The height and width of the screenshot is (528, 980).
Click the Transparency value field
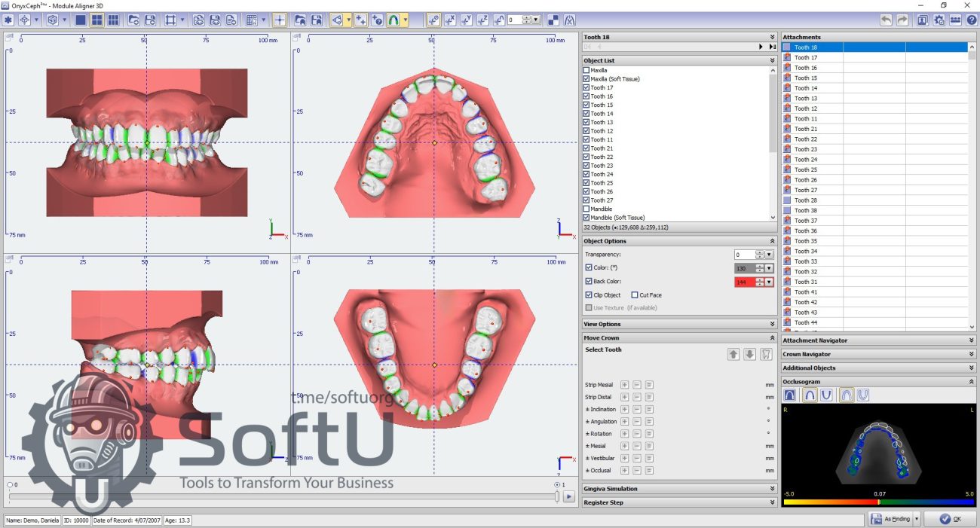click(744, 255)
